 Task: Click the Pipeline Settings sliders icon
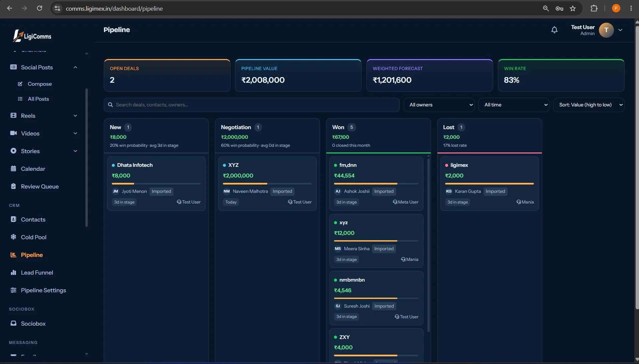pyautogui.click(x=13, y=290)
